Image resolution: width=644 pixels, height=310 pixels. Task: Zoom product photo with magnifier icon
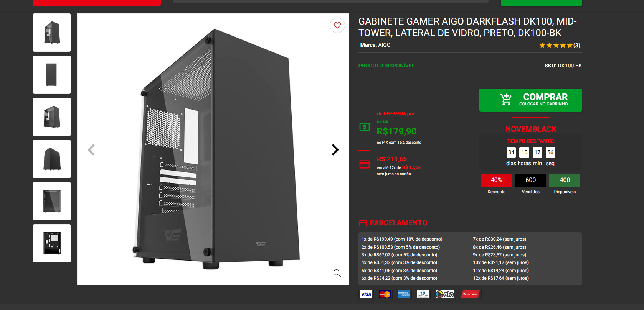337,273
